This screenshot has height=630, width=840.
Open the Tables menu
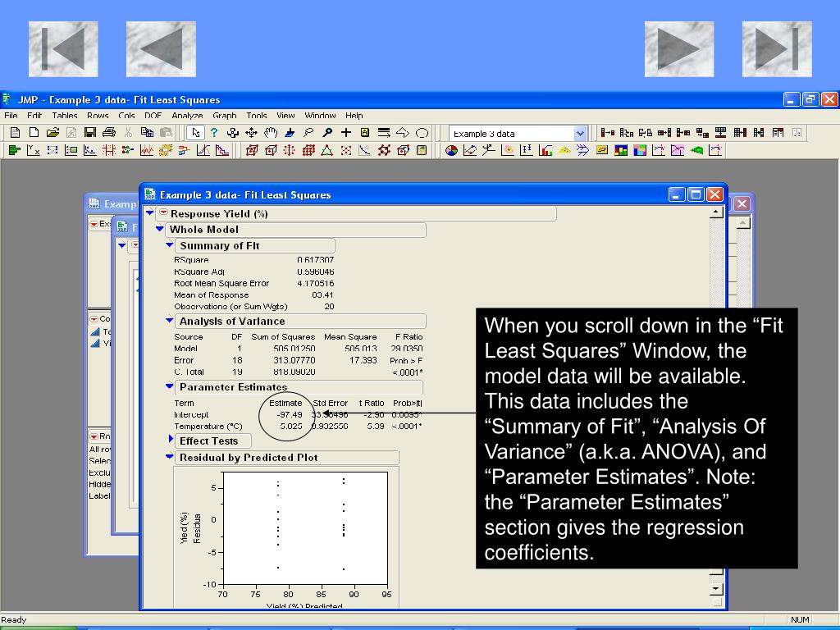pyautogui.click(x=64, y=115)
